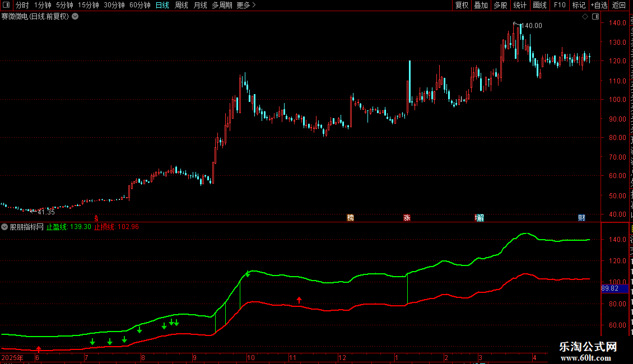Click the 止盈线: 139.30 readout
Image resolution: width=633 pixels, height=364 pixels.
(x=69, y=227)
